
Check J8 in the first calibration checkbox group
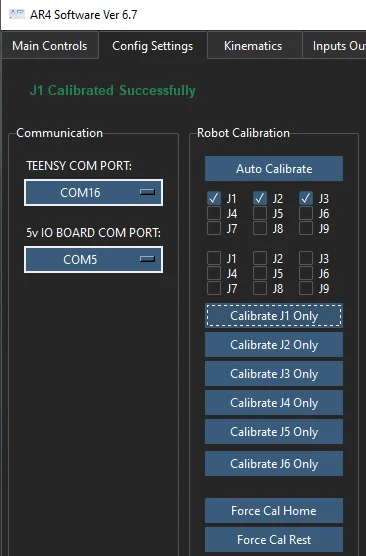coord(260,228)
